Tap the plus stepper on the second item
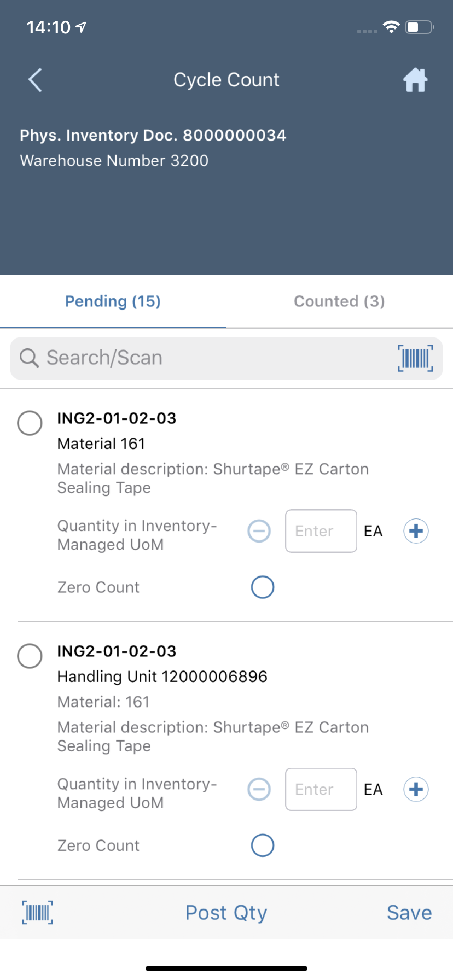Screen dimensions: 453x980 (x=415, y=789)
